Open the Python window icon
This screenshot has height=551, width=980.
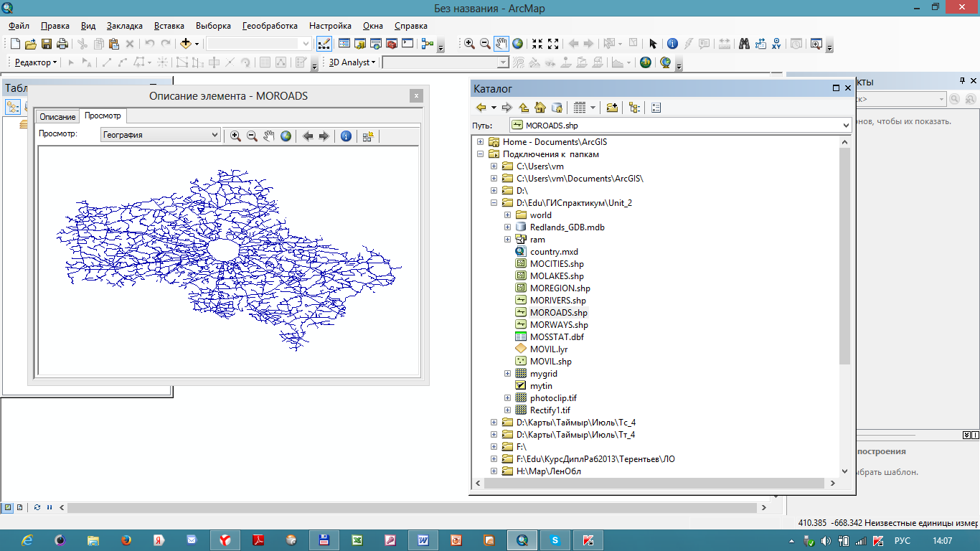(x=407, y=44)
